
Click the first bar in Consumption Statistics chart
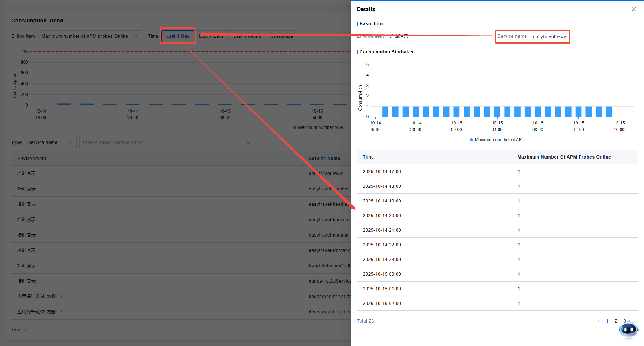click(385, 111)
